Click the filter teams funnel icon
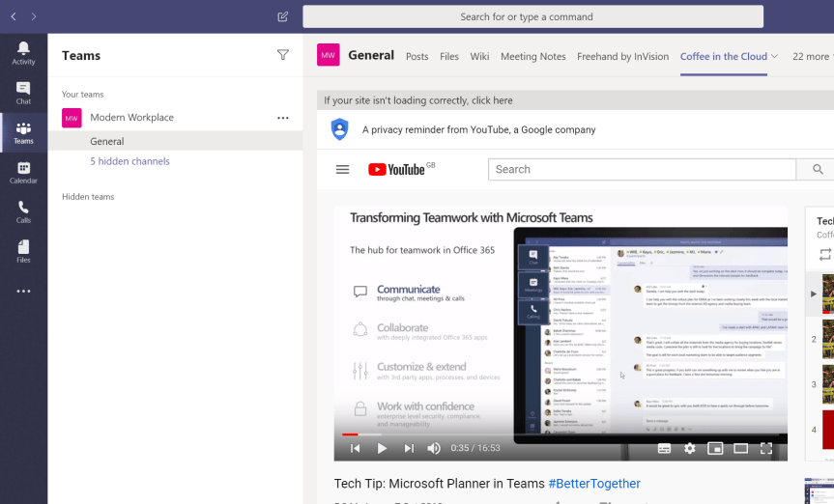The image size is (834, 504). [282, 55]
